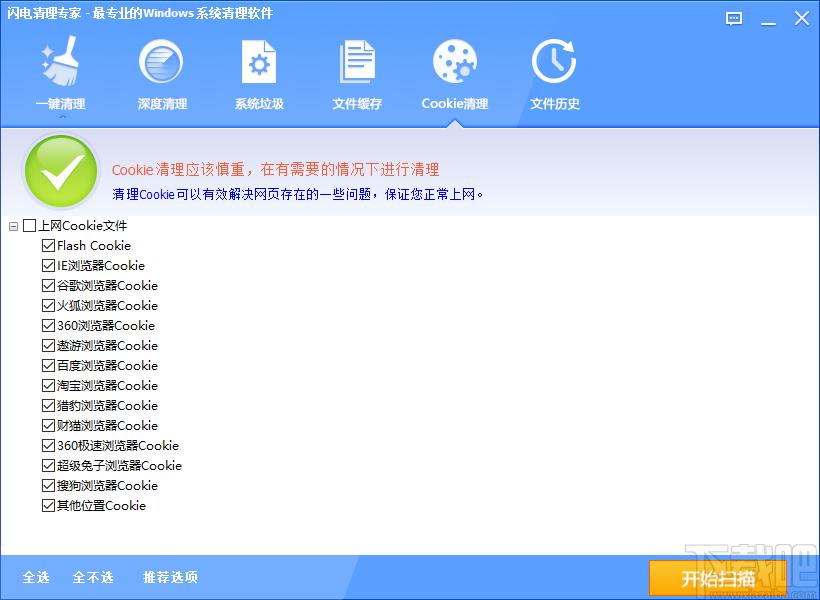Select the Cookie清理 cookie icon

[454, 61]
